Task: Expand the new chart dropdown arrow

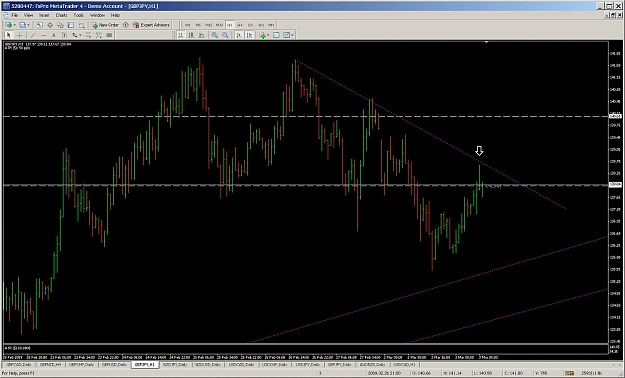Action: pyautogui.click(x=14, y=25)
